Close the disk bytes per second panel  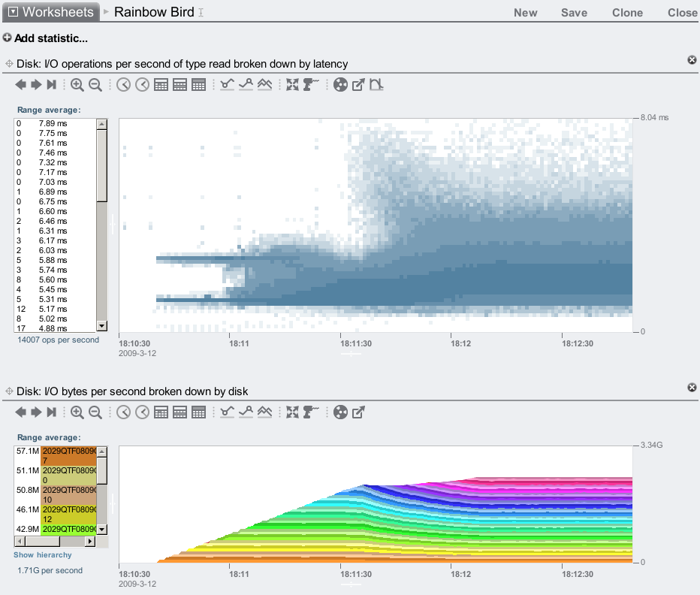pos(692,387)
